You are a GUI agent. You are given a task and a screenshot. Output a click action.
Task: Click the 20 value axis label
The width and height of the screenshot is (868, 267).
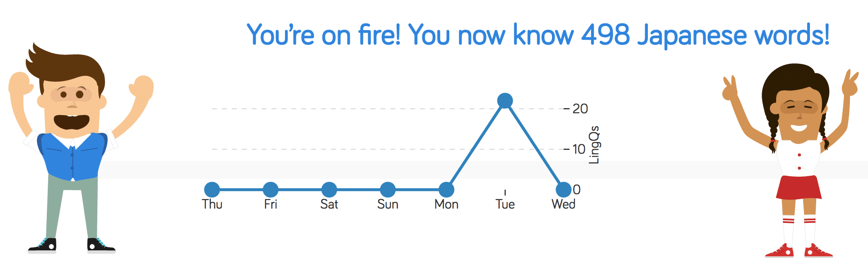click(x=580, y=109)
